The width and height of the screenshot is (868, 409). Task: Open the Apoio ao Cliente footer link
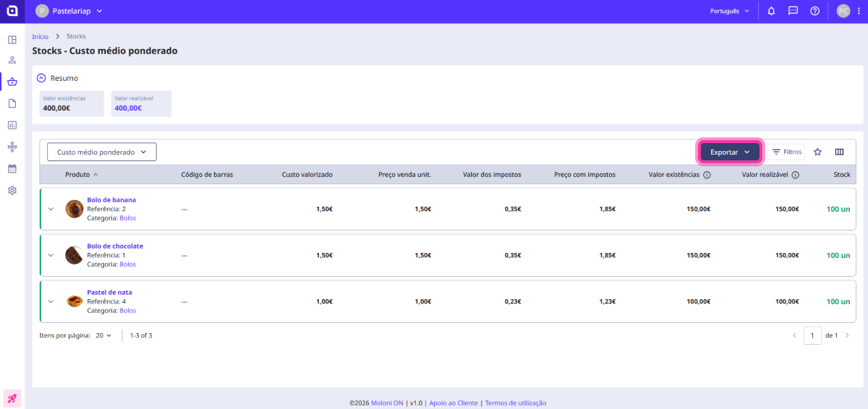point(454,403)
